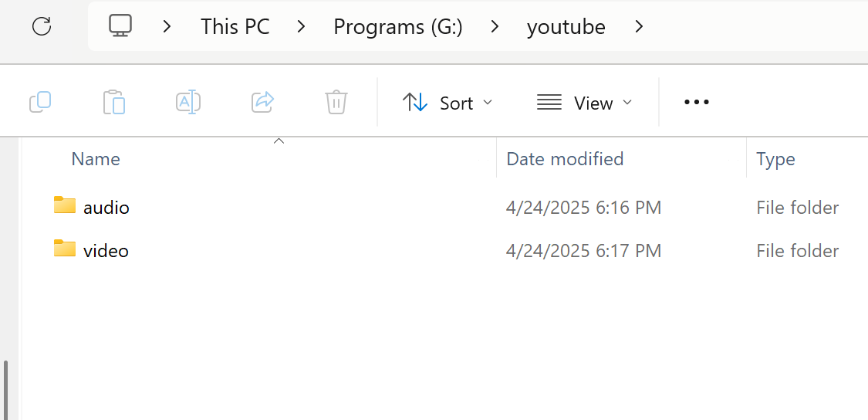Navigate to This PC breadcrumb

[235, 26]
